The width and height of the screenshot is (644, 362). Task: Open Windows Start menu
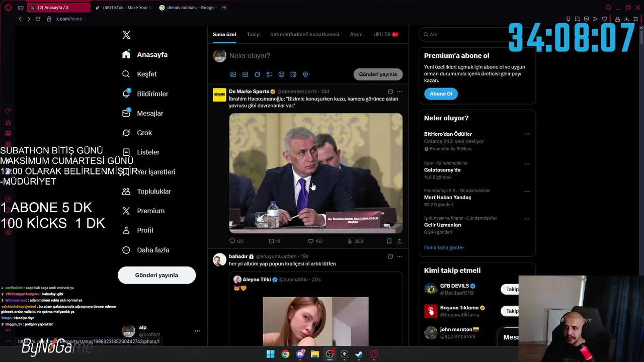pyautogui.click(x=270, y=354)
